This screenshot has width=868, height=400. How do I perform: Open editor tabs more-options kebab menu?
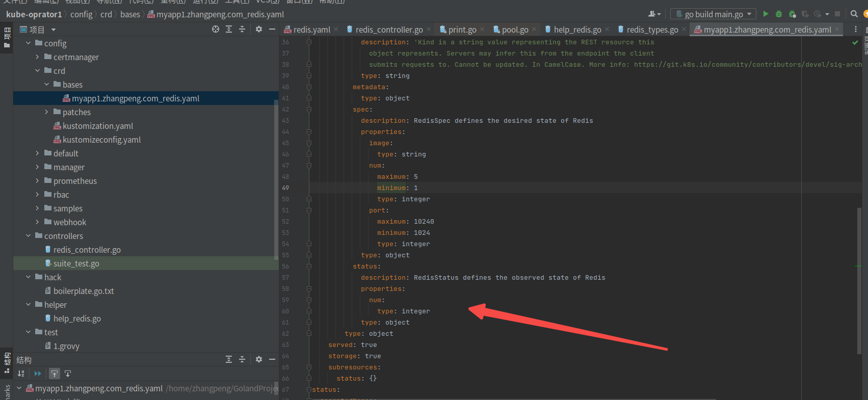(856, 30)
